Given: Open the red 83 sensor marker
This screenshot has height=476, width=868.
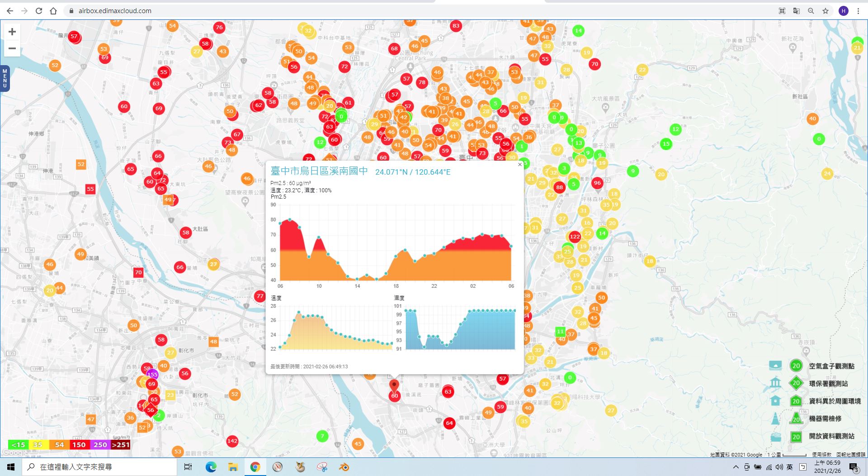Looking at the screenshot, I should pos(456,26).
